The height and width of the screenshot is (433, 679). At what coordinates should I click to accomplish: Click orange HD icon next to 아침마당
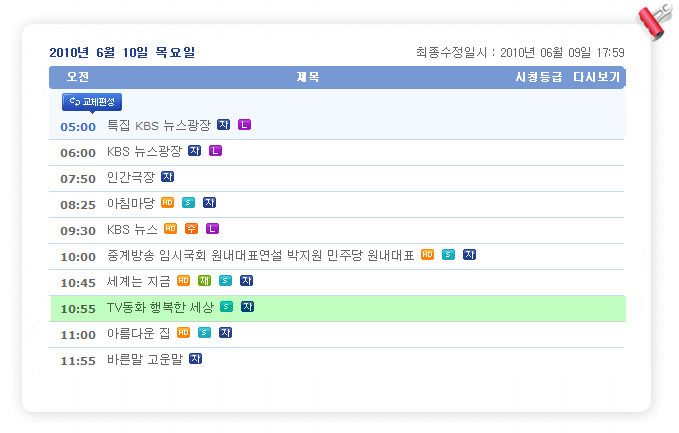point(168,203)
